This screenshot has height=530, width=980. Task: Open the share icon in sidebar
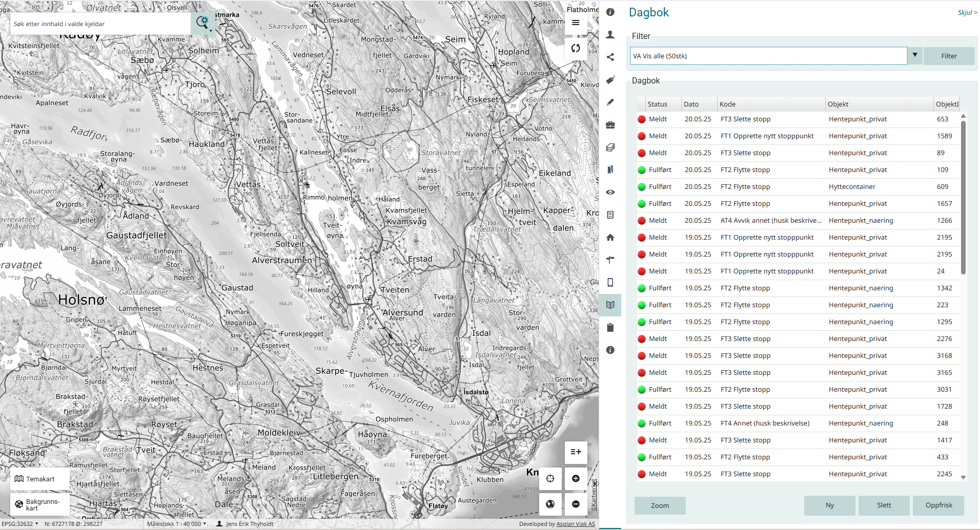610,57
